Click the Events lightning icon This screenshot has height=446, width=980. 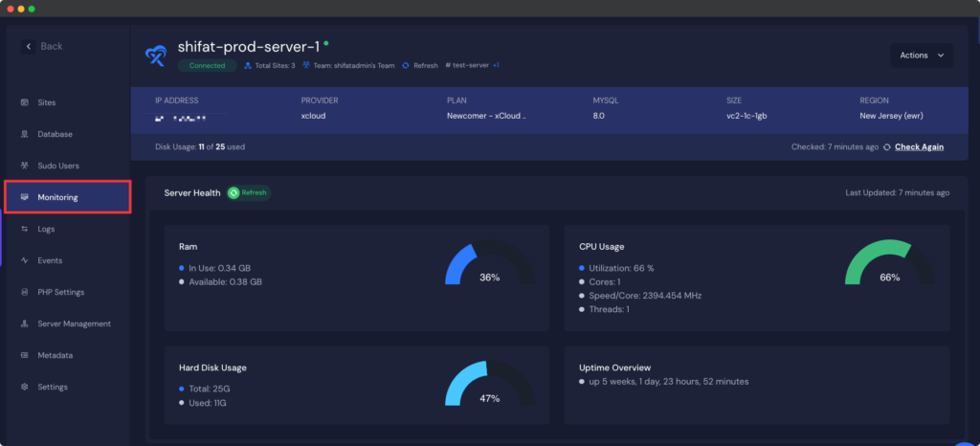coord(25,260)
